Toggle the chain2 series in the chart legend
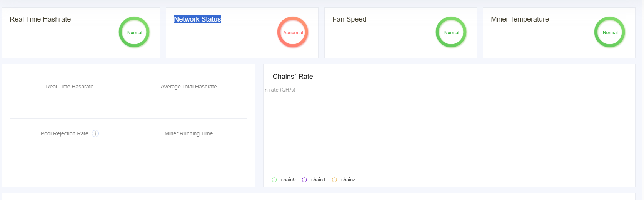 coord(343,180)
